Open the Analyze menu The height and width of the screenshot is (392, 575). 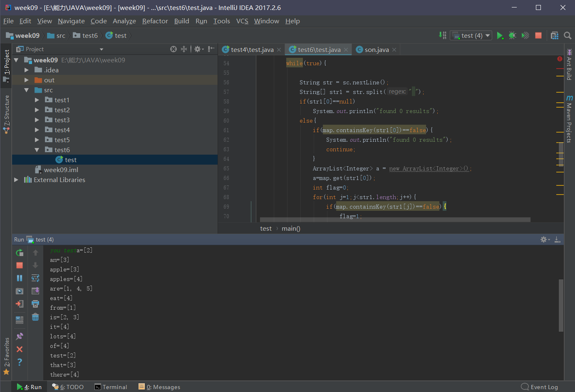pyautogui.click(x=124, y=21)
